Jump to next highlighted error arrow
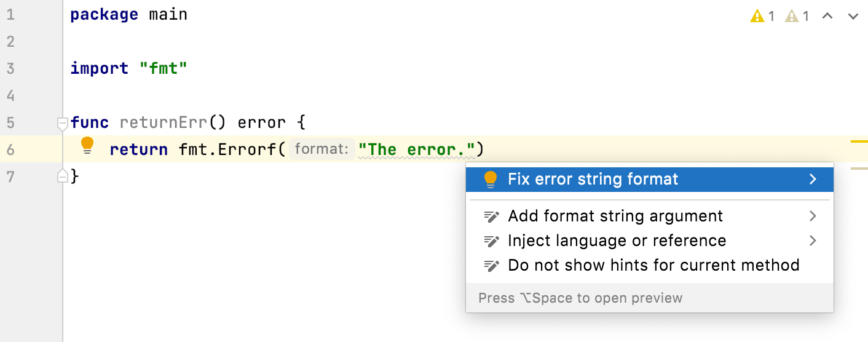 click(x=853, y=16)
